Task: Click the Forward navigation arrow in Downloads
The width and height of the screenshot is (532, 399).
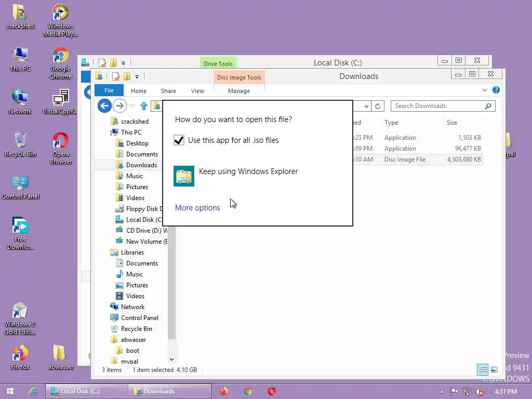Action: [x=119, y=106]
